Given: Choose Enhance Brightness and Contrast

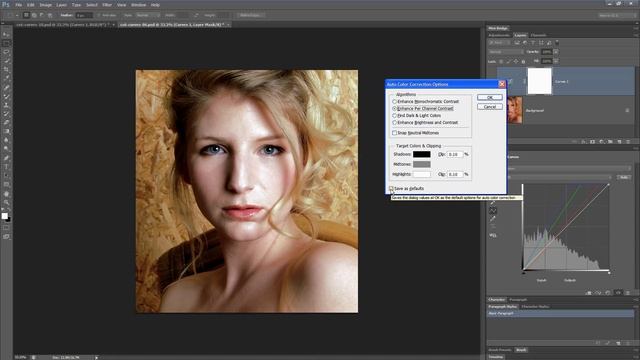Looking at the screenshot, I should click(425, 122).
